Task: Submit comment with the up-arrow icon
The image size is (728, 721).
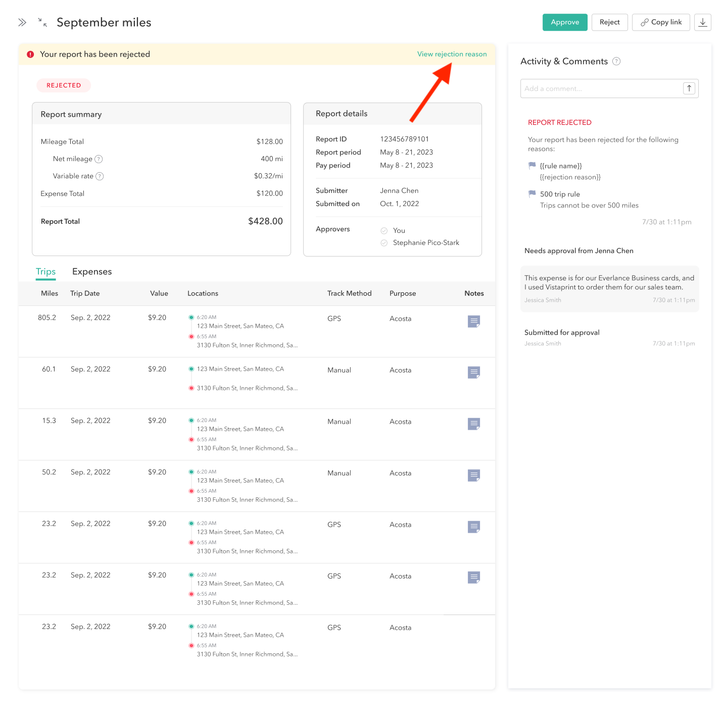Action: coord(689,88)
